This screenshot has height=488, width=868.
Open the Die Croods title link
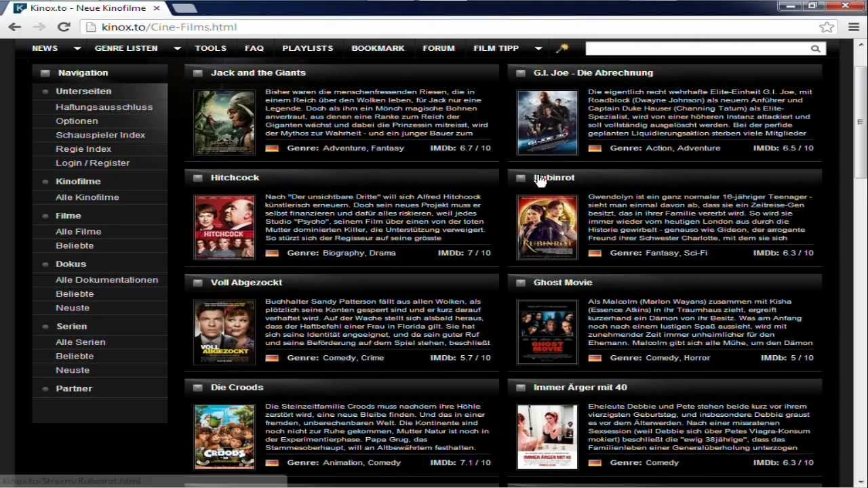(x=237, y=388)
